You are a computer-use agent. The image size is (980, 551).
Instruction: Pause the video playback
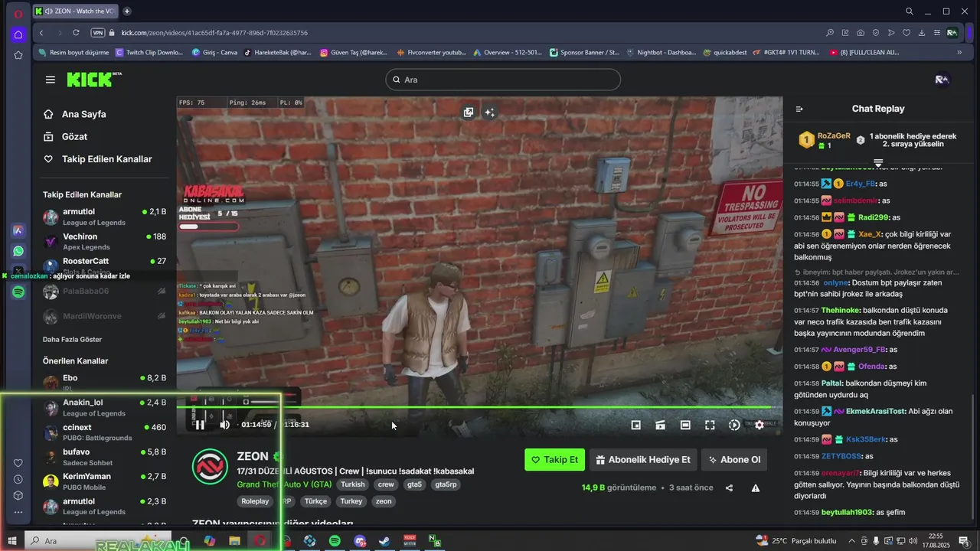point(199,425)
